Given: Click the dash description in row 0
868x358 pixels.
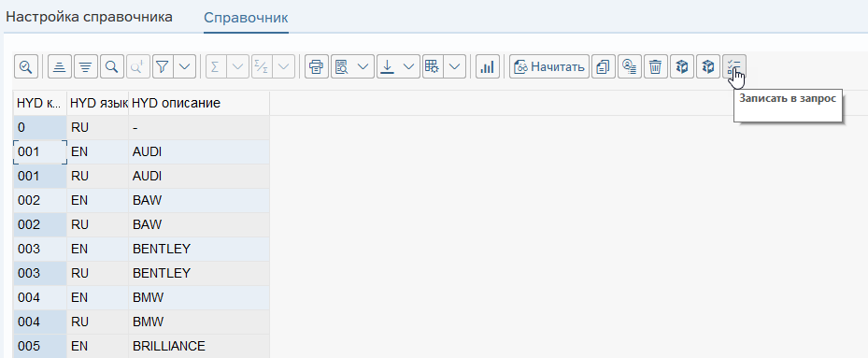Looking at the screenshot, I should point(199,127).
